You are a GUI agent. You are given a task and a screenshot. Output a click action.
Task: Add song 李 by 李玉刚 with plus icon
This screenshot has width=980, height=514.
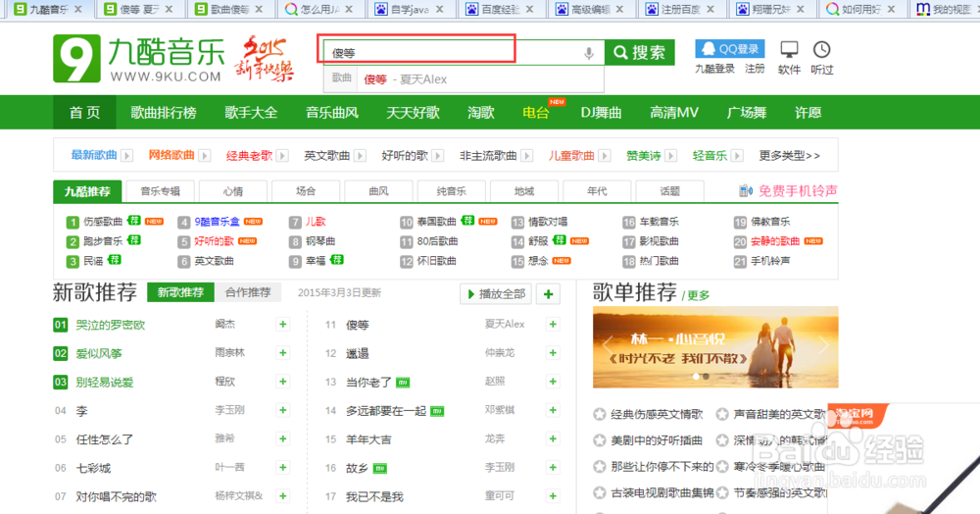click(283, 410)
